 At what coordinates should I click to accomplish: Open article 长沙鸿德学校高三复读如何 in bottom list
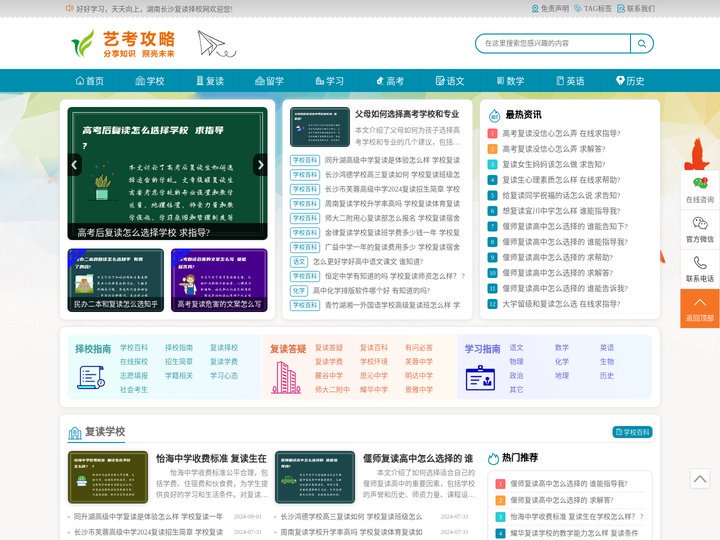point(351,517)
